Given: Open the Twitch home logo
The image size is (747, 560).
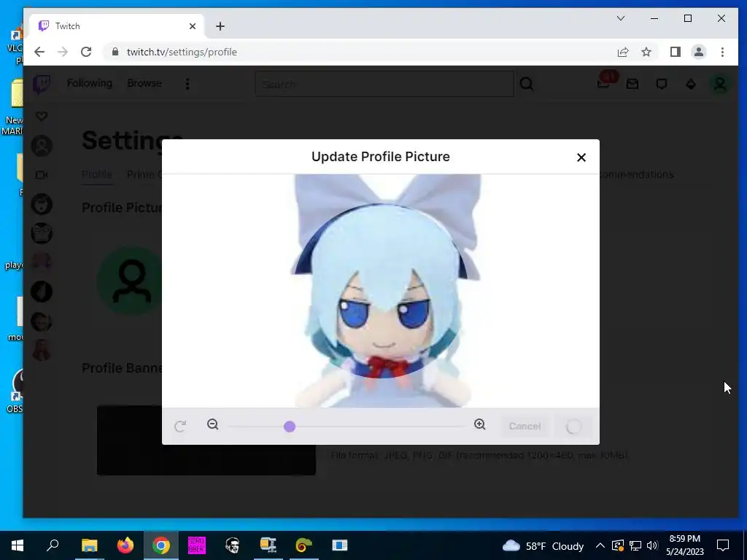Looking at the screenshot, I should click(x=42, y=85).
